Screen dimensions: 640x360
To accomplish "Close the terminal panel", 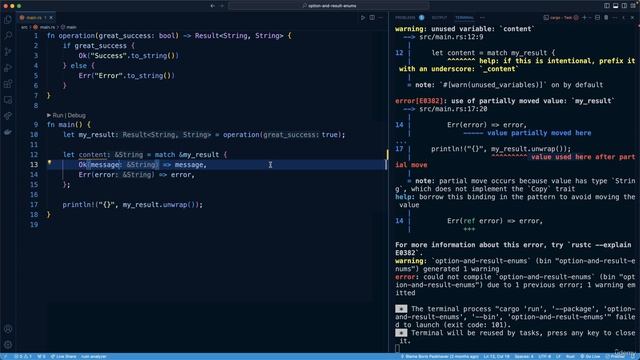I will [x=633, y=18].
